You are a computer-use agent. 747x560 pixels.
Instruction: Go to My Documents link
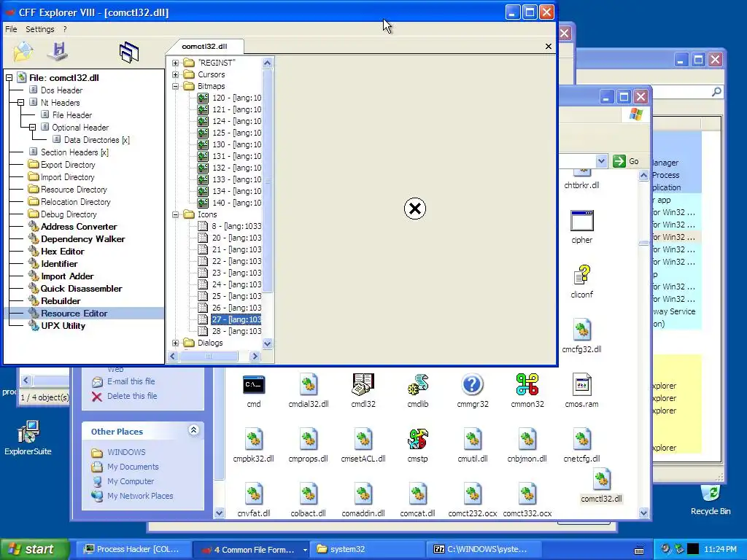coord(133,467)
